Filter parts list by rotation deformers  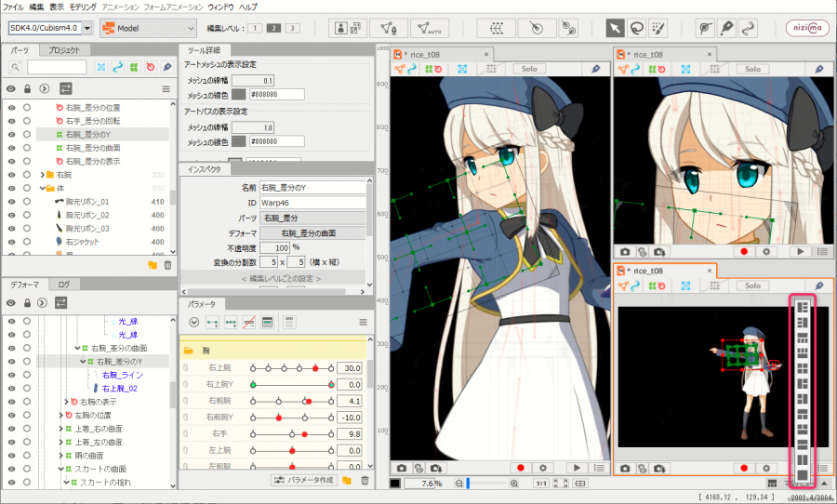click(151, 67)
